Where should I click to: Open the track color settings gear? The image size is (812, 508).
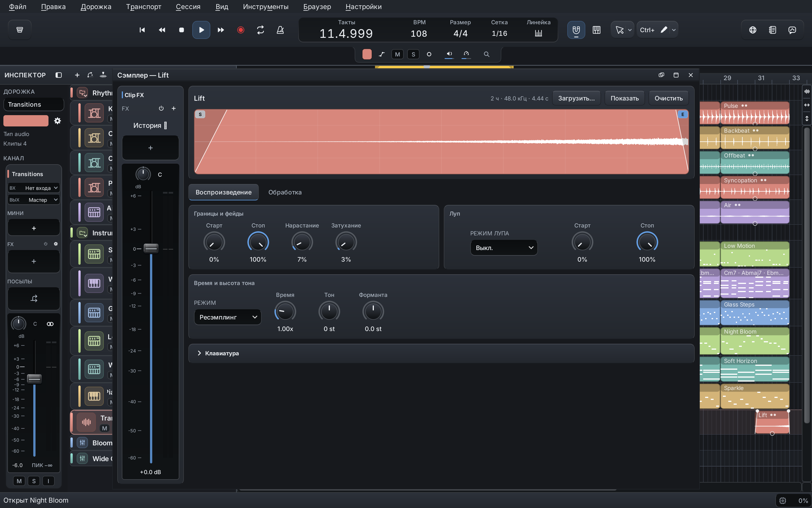point(58,121)
